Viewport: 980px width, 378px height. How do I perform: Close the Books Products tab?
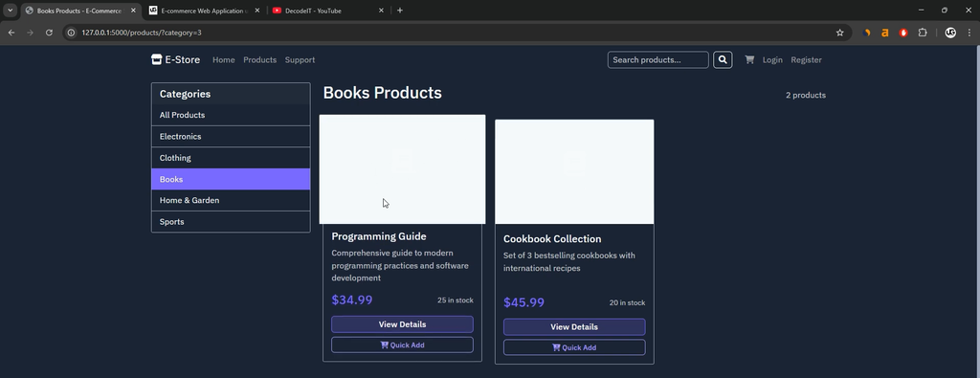(133, 11)
